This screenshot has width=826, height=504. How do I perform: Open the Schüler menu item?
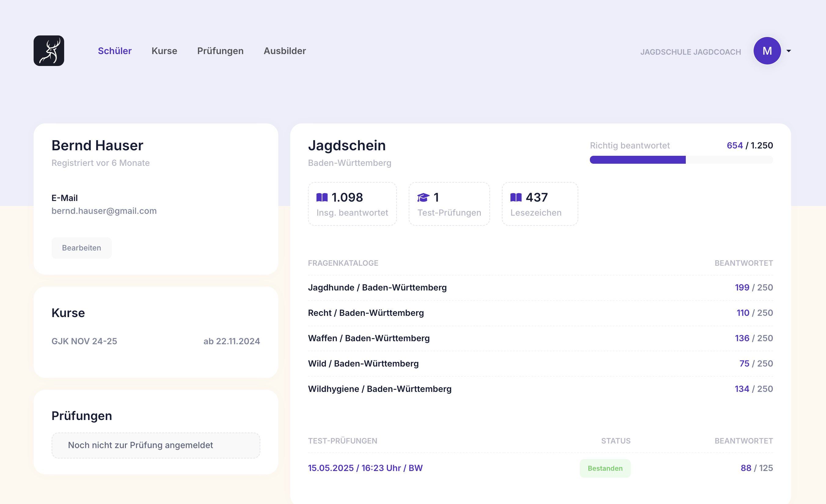(x=115, y=51)
